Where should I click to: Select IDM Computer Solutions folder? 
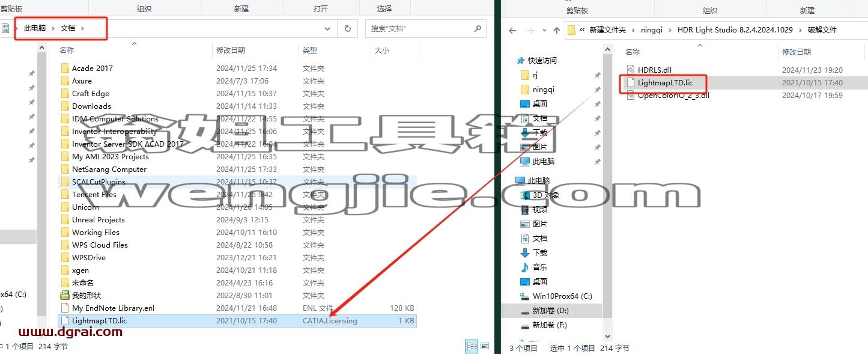pyautogui.click(x=115, y=119)
